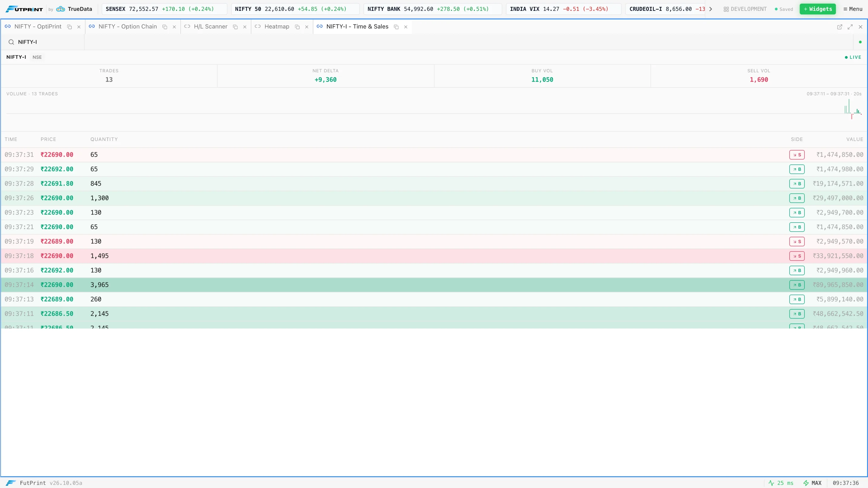Click the NIFTY-I symbol search field
The height and width of the screenshot is (488, 868).
(x=42, y=42)
